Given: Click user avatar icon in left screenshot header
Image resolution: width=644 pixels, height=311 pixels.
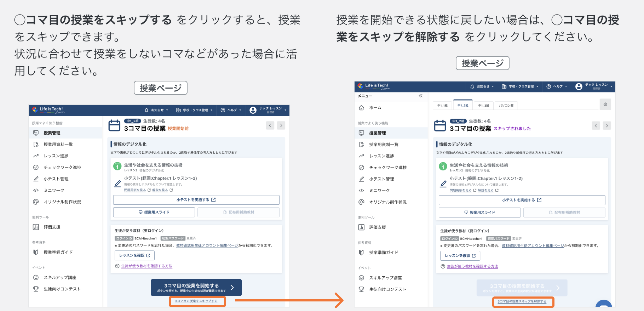Looking at the screenshot, I should pos(253,110).
